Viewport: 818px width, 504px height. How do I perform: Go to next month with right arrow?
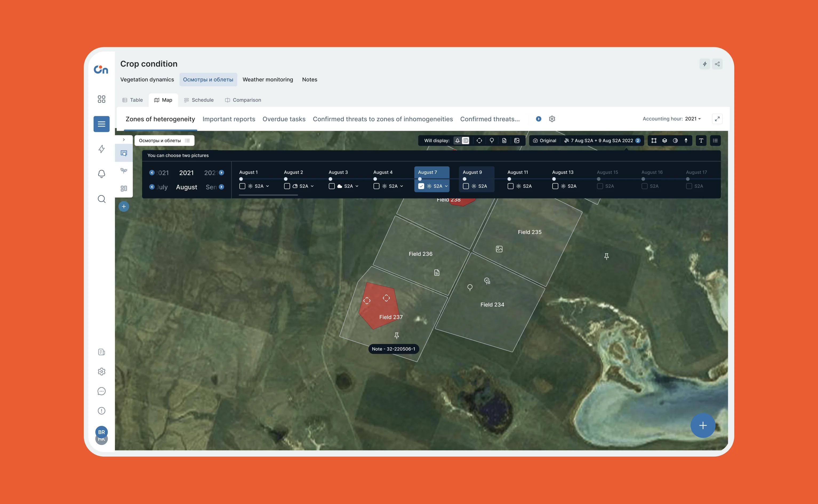222,187
